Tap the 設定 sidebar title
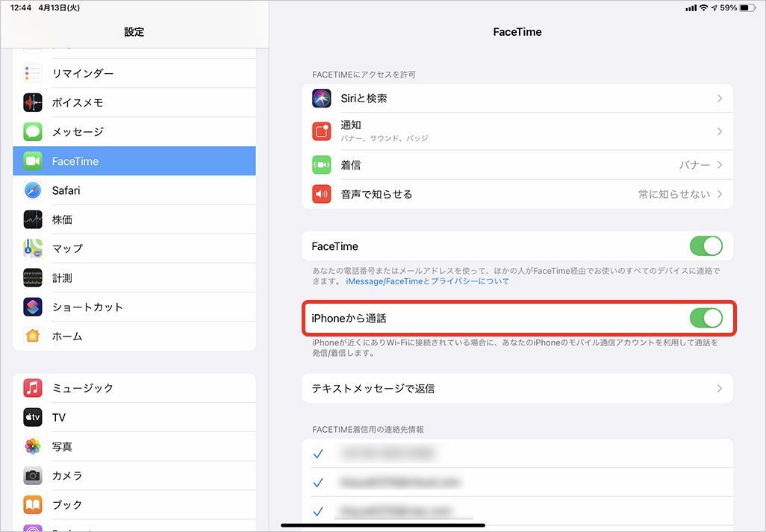Viewport: 766px width, 532px height. [134, 32]
